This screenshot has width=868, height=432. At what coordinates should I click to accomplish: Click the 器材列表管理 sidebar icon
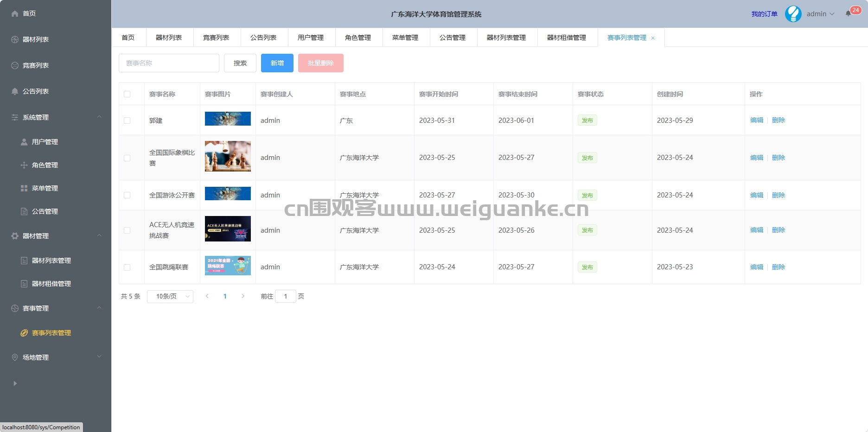pos(24,260)
